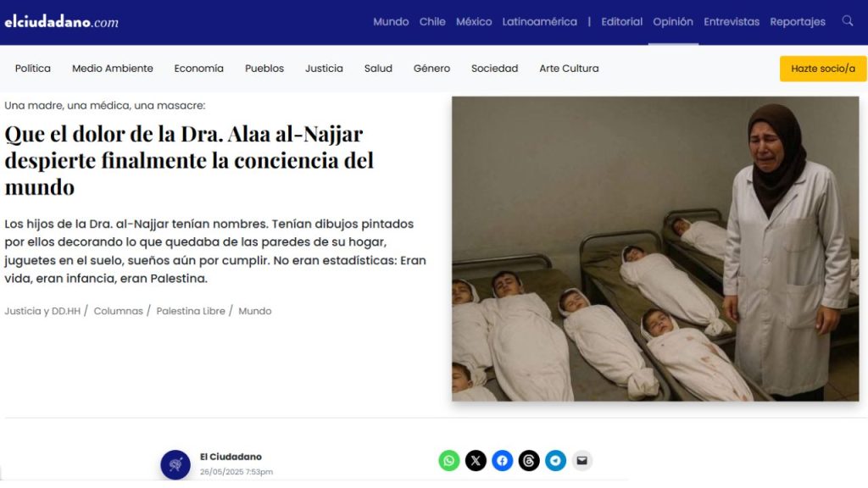The width and height of the screenshot is (868, 488).
Task: Share article on Facebook icon
Action: point(502,460)
